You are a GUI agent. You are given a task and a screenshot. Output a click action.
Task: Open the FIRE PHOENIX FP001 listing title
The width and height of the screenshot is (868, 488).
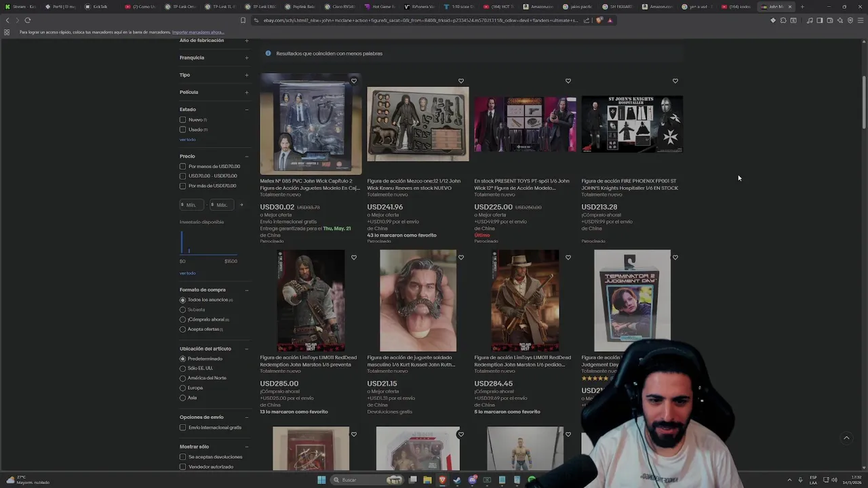(x=630, y=184)
